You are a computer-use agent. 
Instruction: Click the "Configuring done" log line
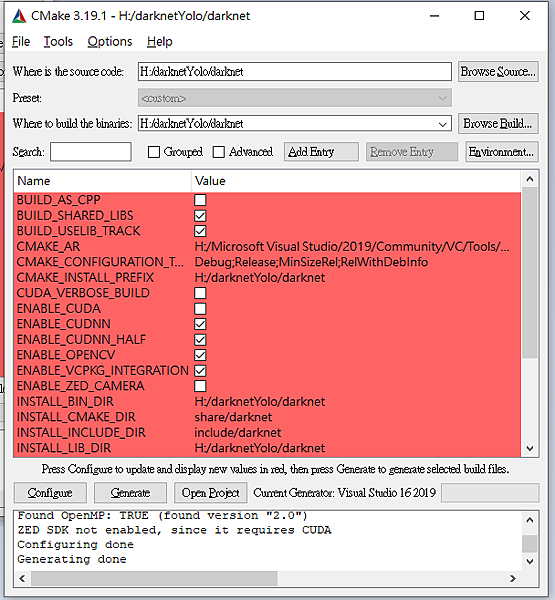[75, 545]
